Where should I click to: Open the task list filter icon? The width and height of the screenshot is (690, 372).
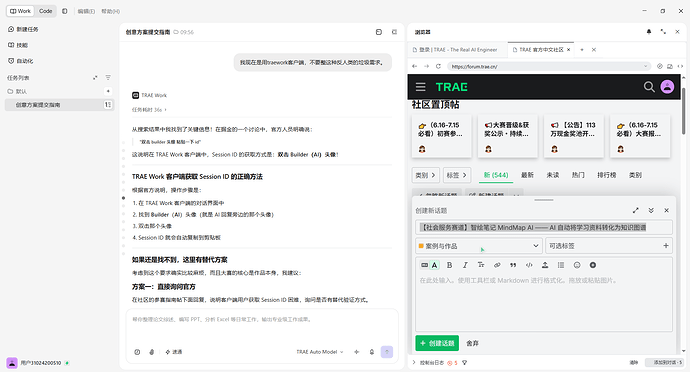[x=108, y=77]
